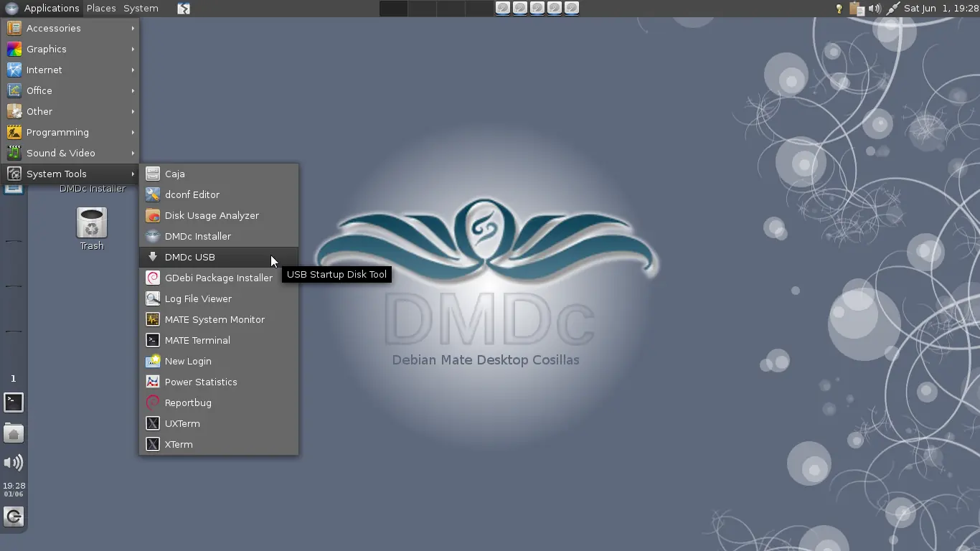
Task: Open Log File Viewer
Action: 219,298
